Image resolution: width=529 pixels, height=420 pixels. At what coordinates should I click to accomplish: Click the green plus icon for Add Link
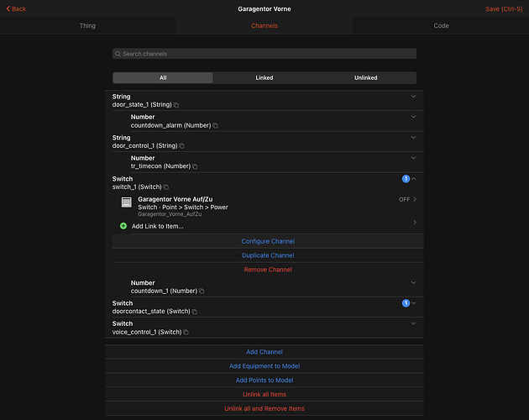click(123, 226)
